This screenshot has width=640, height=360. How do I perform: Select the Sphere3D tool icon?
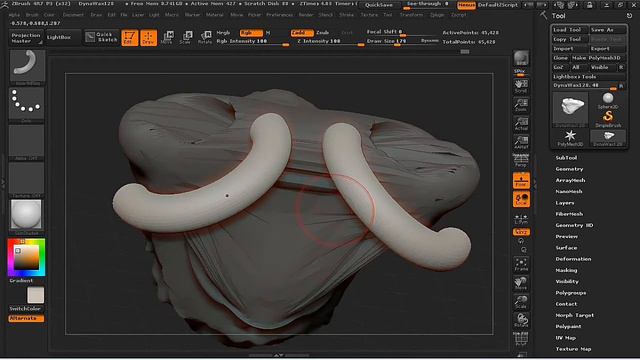point(608,100)
